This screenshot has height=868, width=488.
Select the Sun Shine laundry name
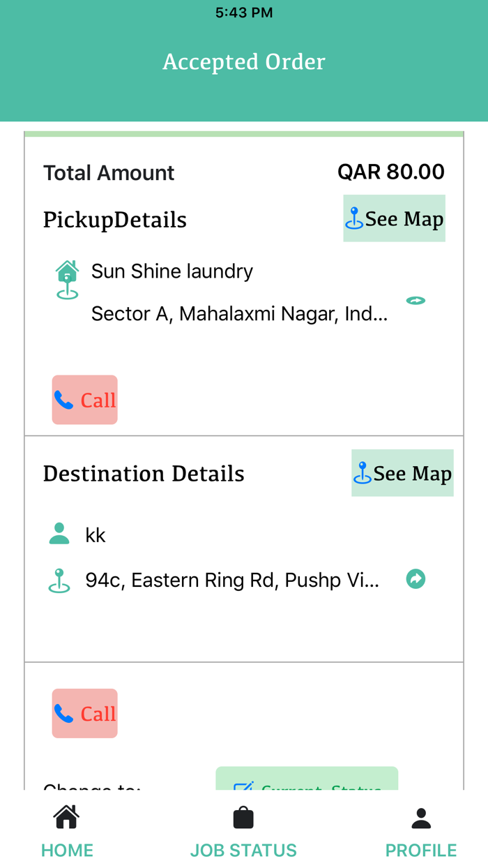click(172, 271)
